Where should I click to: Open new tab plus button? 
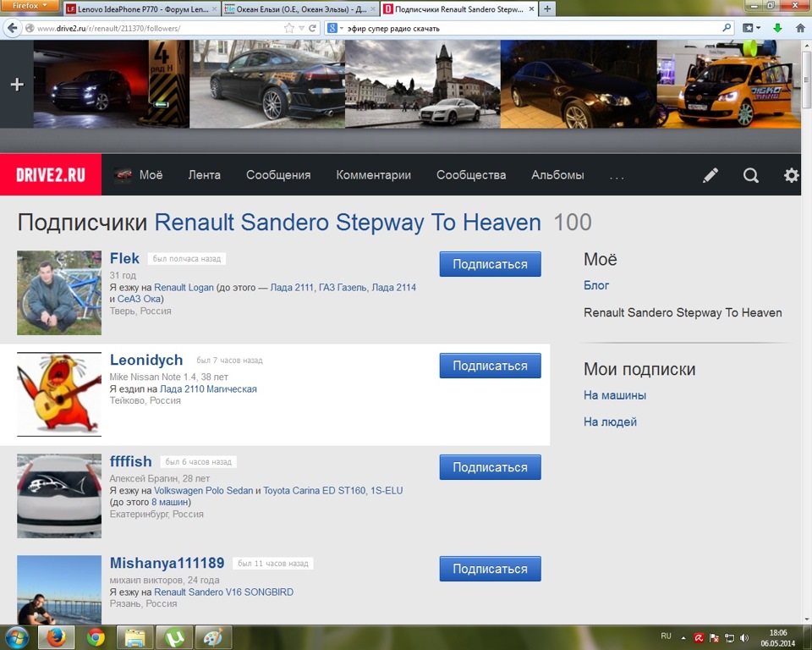tap(547, 8)
